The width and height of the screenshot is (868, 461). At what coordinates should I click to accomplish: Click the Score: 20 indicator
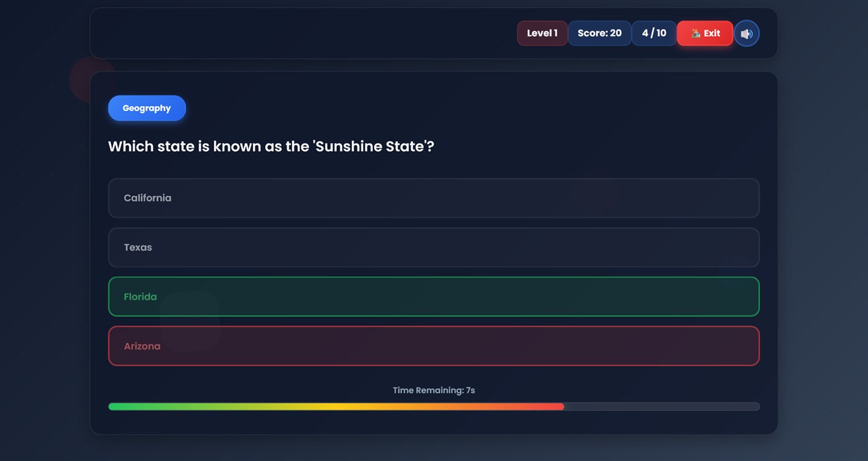(599, 34)
